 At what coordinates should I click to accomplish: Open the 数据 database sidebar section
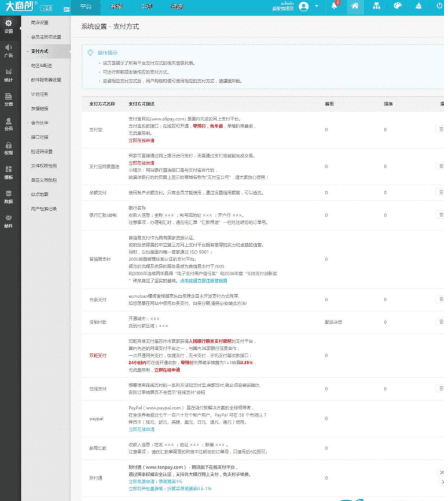click(x=9, y=197)
